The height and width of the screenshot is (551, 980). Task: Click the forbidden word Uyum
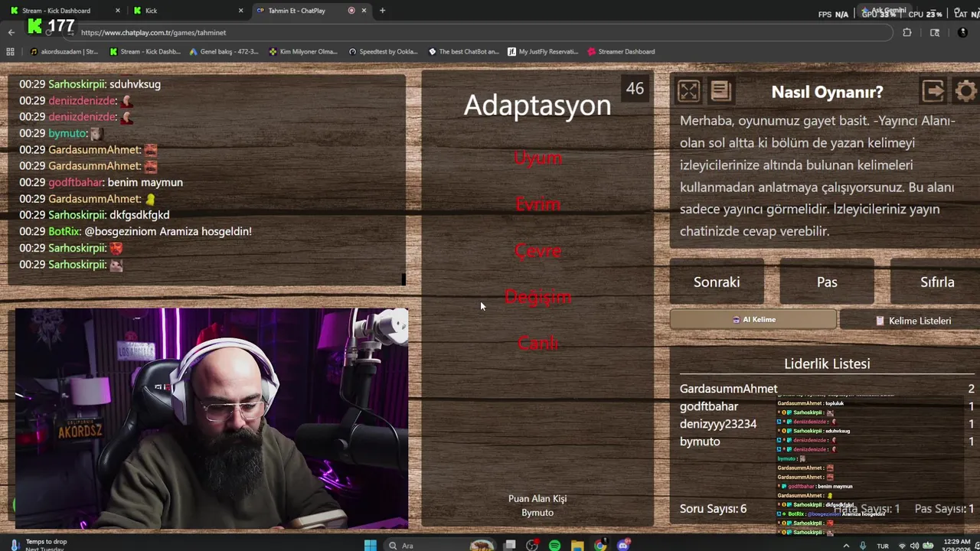click(x=537, y=158)
